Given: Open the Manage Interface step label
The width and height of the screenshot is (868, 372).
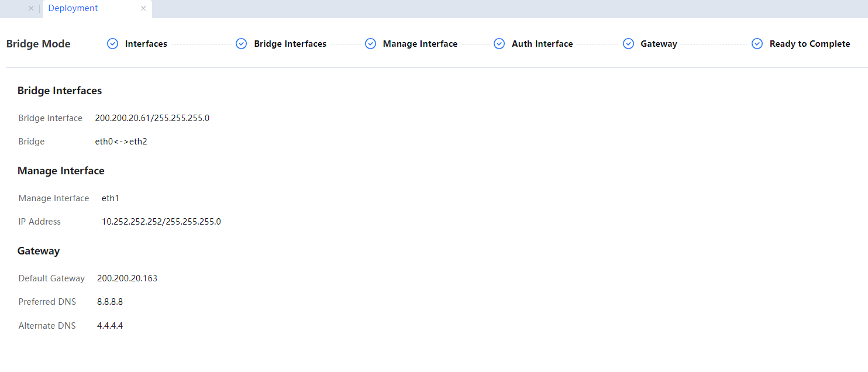Looking at the screenshot, I should 420,44.
